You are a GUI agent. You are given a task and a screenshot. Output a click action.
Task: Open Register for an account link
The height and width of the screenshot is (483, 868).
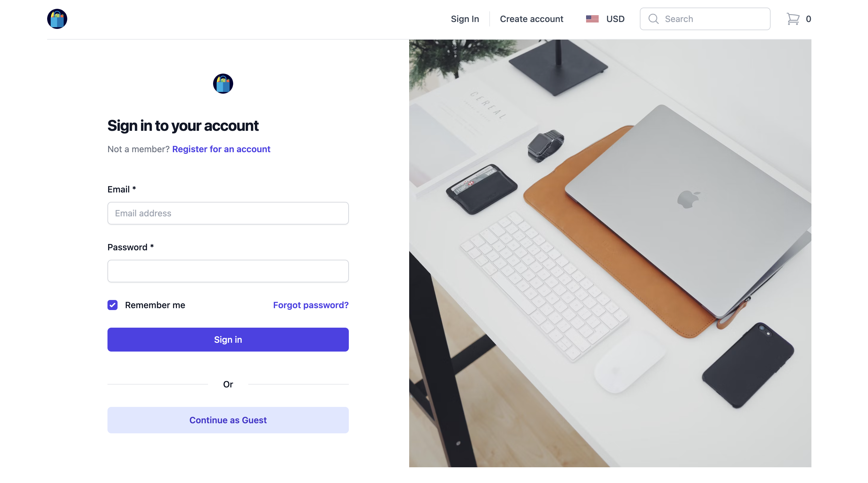tap(221, 149)
